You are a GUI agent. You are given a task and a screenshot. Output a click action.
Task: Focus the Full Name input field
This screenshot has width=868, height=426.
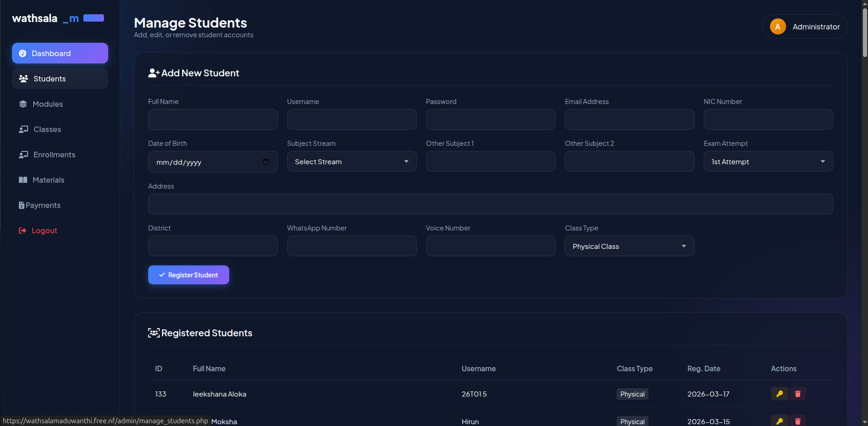click(213, 119)
